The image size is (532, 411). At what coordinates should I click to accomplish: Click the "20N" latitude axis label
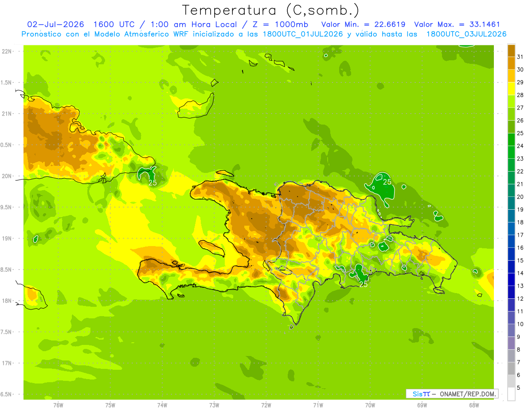coord(7,176)
